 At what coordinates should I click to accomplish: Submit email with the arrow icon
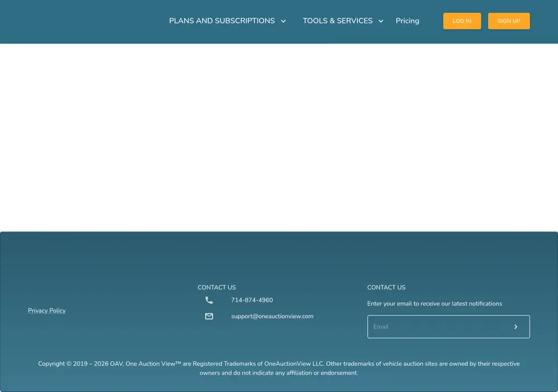(x=516, y=327)
